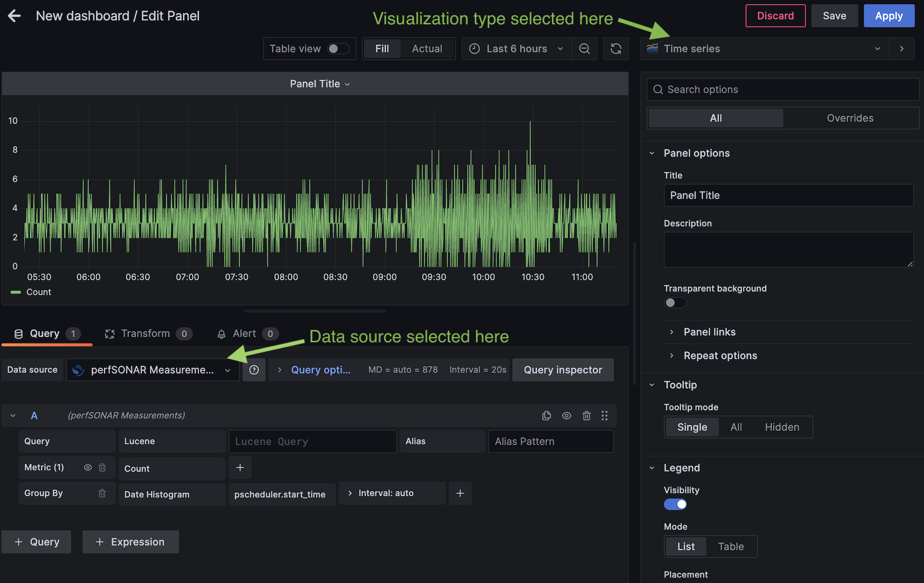Add a metric with the plus next to Count
Image resolution: width=924 pixels, height=583 pixels.
tap(240, 468)
